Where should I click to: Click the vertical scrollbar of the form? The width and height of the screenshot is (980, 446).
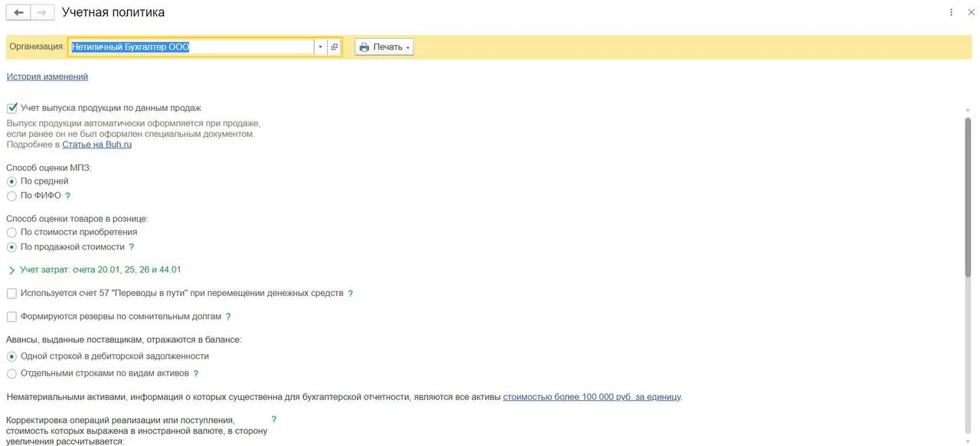(x=968, y=199)
